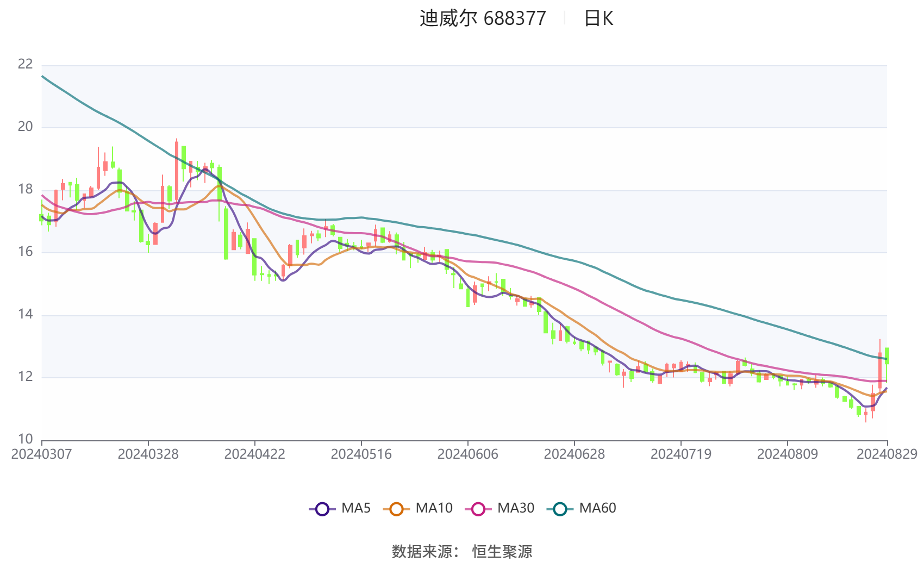Click x-axis date label 20240606
Viewport: 924px width, 562px height.
468,454
